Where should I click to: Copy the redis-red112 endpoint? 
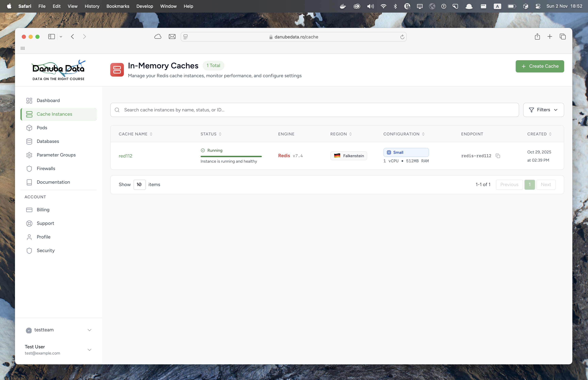tap(498, 156)
